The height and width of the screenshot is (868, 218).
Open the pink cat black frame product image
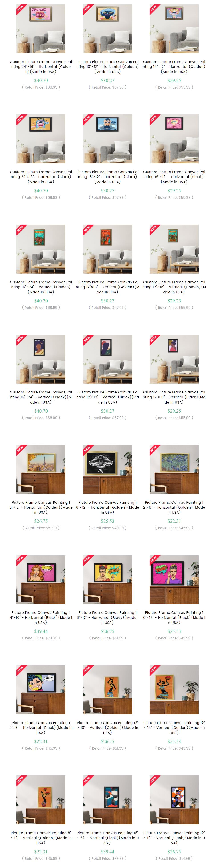tap(174, 139)
